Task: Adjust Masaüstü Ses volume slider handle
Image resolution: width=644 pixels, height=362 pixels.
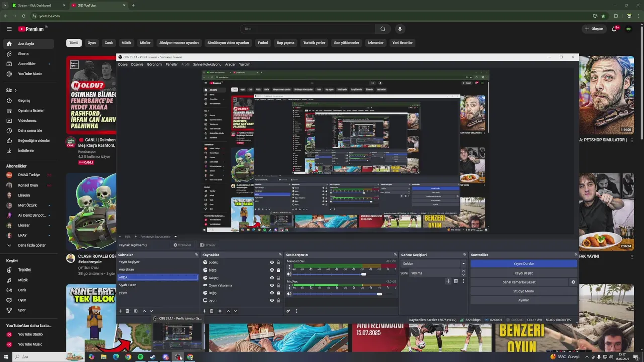Action: pyautogui.click(x=364, y=274)
